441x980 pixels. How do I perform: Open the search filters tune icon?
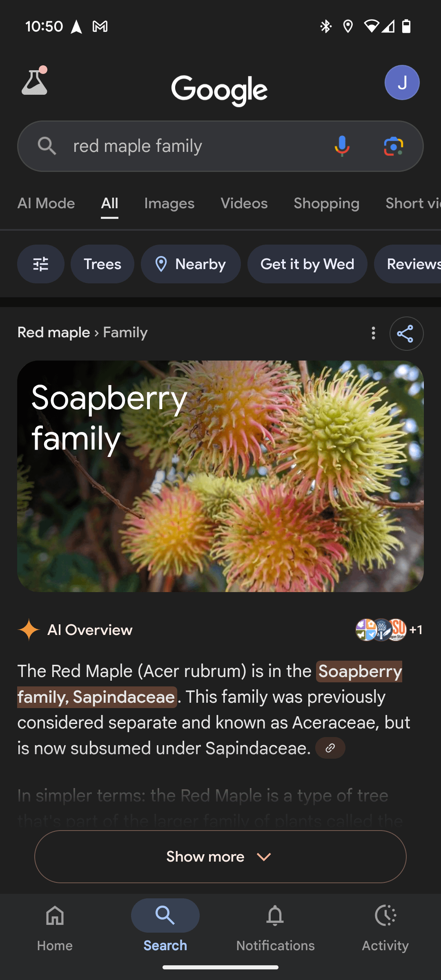[41, 264]
